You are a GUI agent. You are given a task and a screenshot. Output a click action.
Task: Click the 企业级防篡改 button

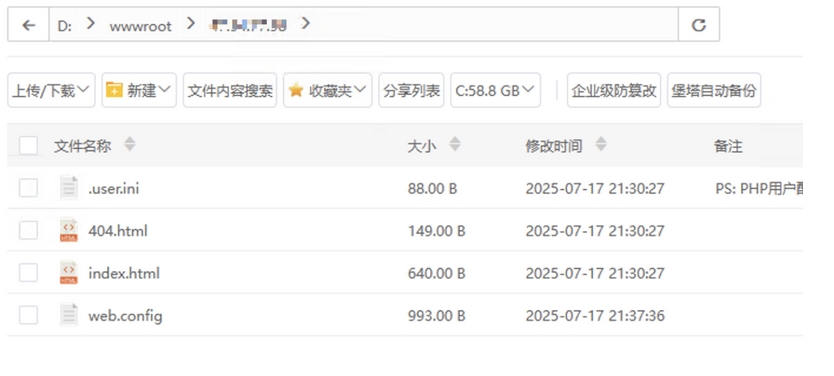click(614, 90)
